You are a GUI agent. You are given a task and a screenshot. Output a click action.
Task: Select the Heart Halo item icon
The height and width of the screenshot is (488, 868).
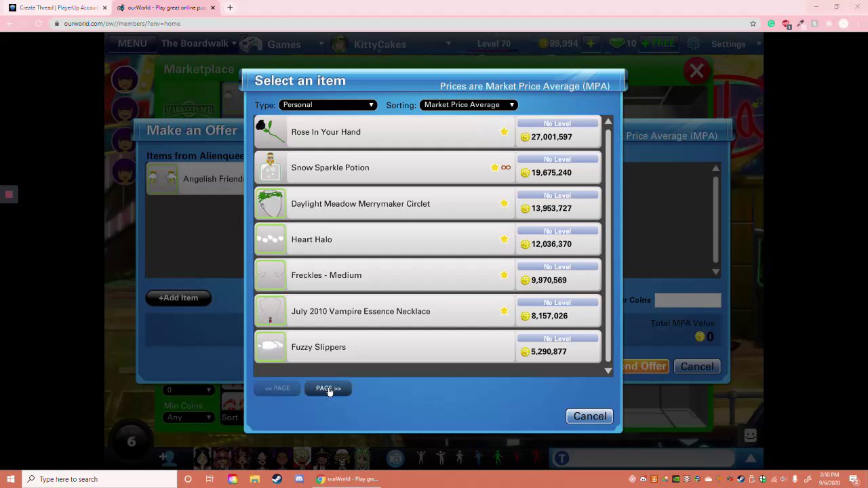point(271,239)
